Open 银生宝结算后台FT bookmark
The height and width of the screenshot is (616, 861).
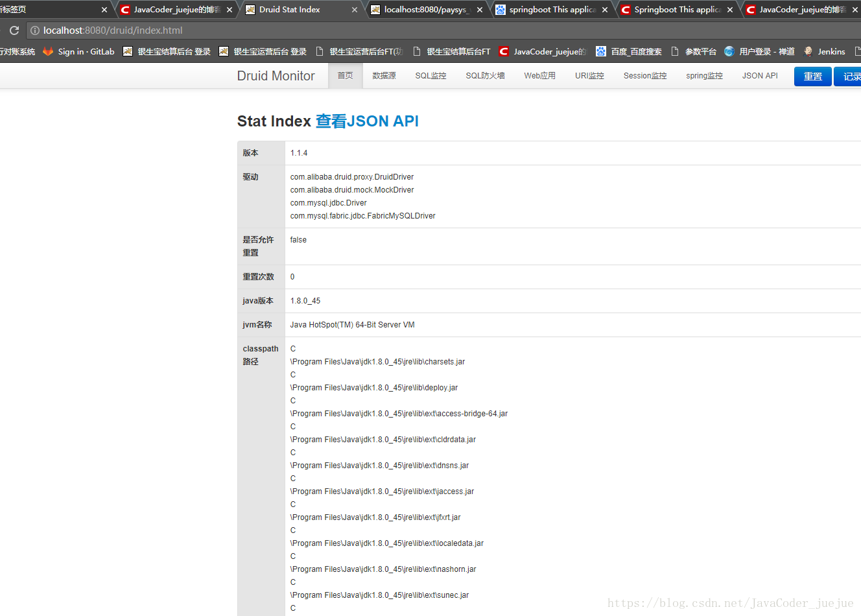coord(451,51)
